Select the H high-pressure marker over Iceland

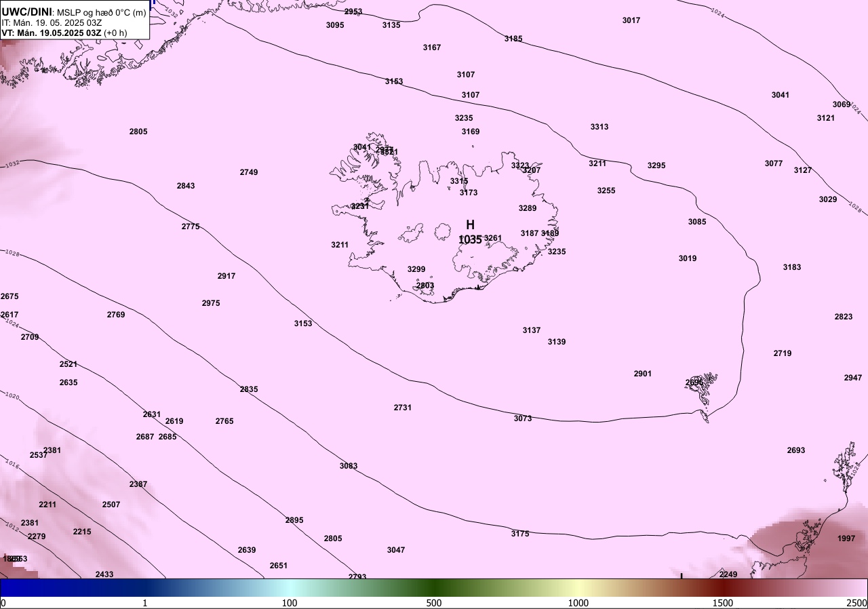tap(470, 224)
